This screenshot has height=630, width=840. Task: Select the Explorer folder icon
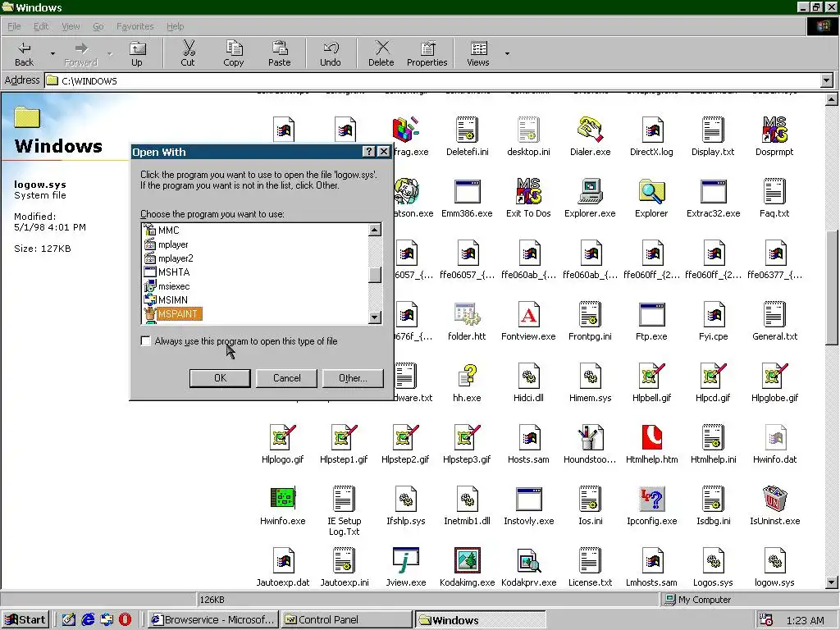point(651,190)
